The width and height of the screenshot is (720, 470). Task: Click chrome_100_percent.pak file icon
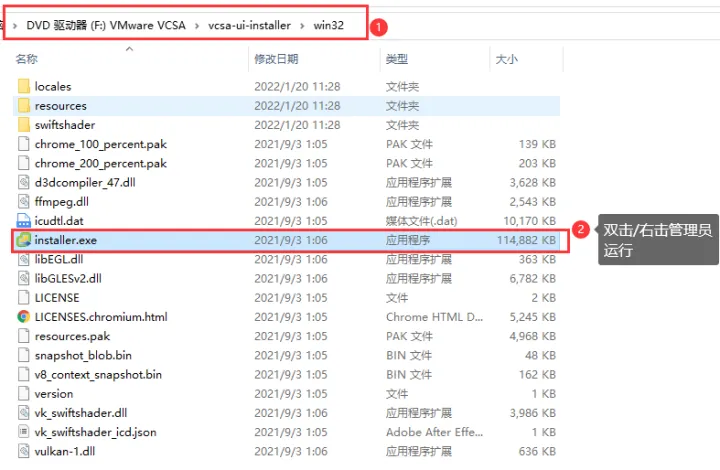(23, 144)
